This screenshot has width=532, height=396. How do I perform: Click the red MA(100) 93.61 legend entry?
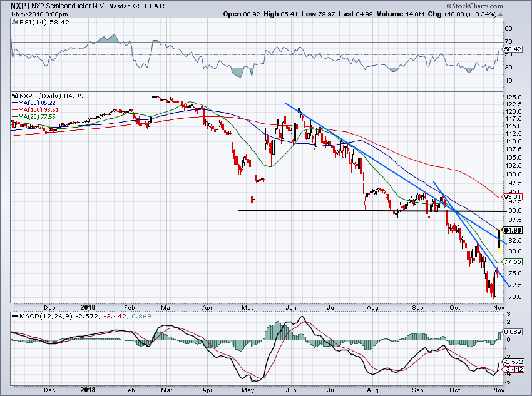click(38, 109)
